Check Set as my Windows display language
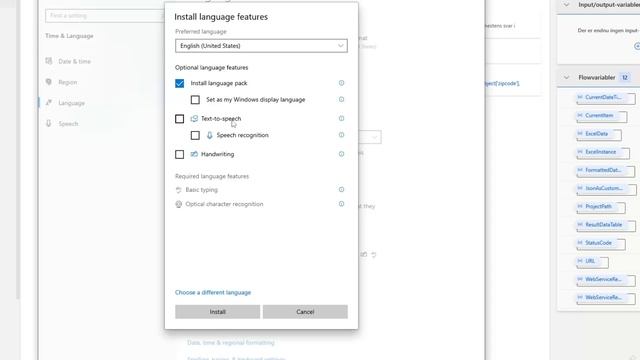 click(195, 100)
